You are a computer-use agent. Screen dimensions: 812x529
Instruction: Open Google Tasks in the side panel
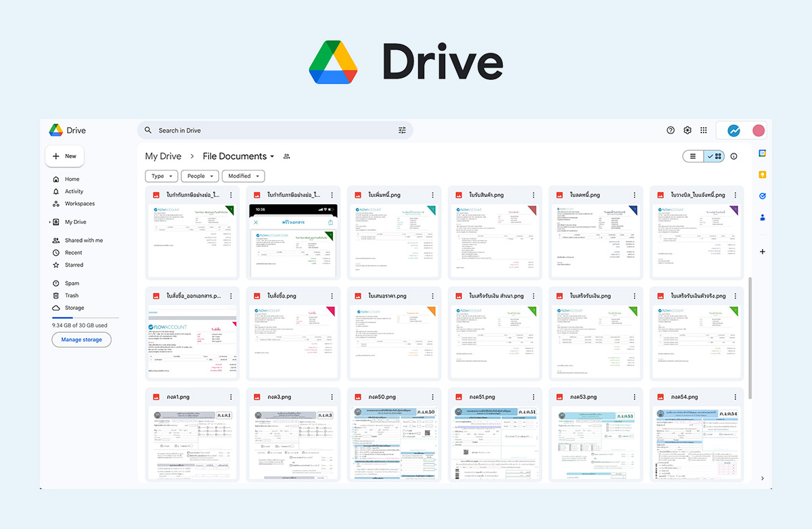point(762,196)
